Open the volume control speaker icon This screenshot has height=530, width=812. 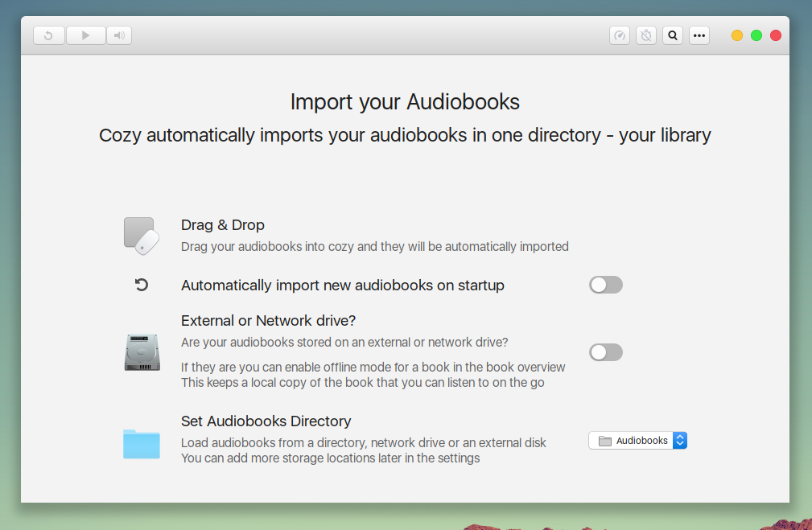pyautogui.click(x=119, y=35)
